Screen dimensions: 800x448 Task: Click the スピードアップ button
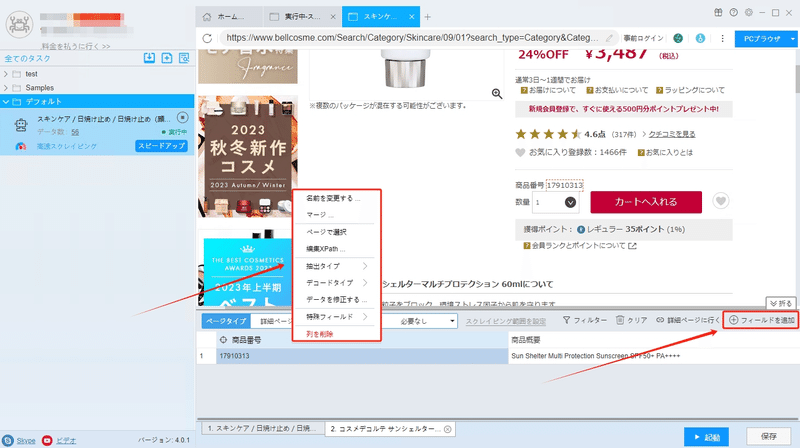coord(161,146)
